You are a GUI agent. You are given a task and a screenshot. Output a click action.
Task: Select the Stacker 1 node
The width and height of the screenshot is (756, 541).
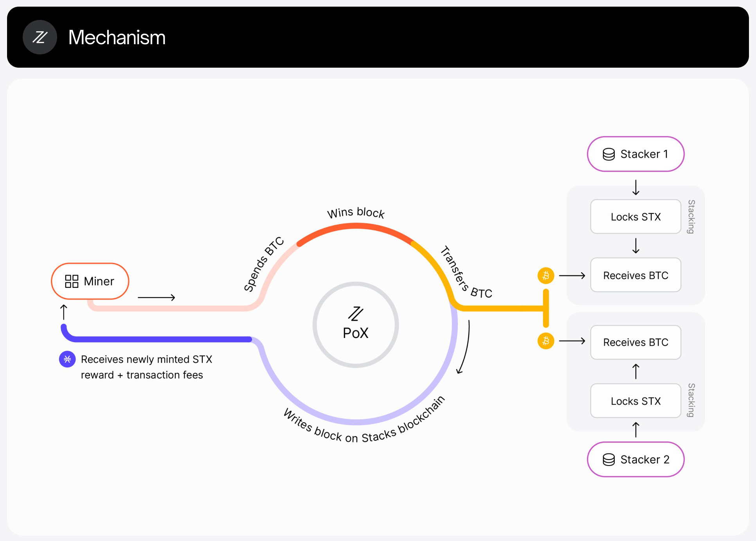coord(635,154)
